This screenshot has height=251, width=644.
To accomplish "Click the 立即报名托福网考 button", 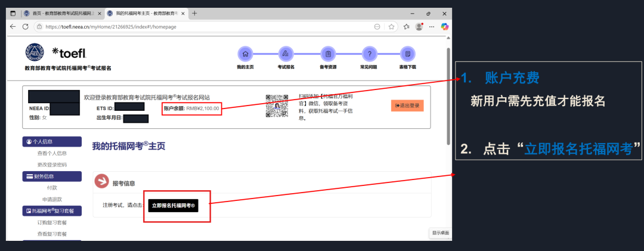I will click(x=174, y=206).
